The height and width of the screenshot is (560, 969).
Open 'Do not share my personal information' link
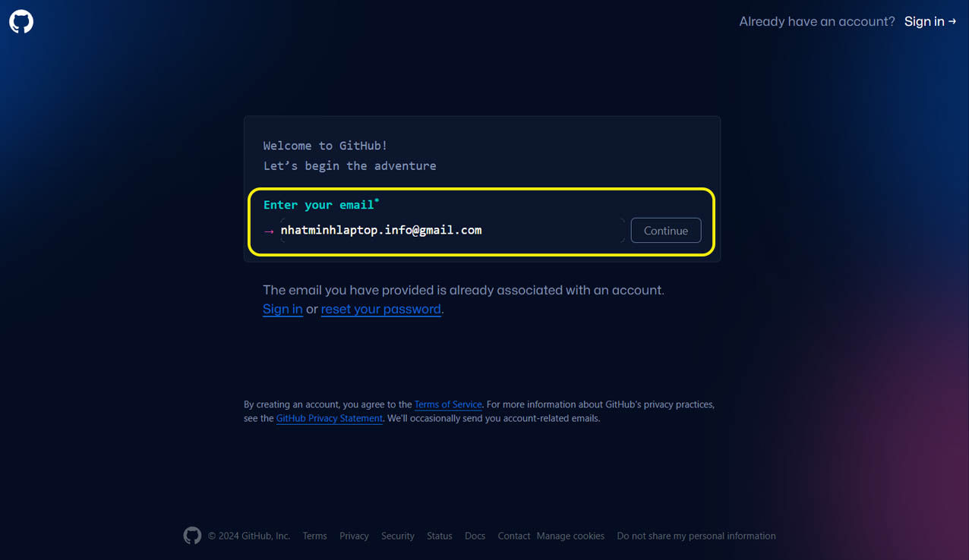[x=696, y=536]
